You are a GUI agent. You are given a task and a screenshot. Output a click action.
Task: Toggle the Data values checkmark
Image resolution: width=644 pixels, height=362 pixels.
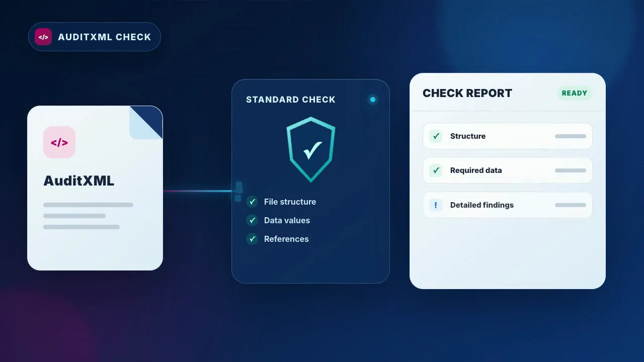[x=252, y=220]
